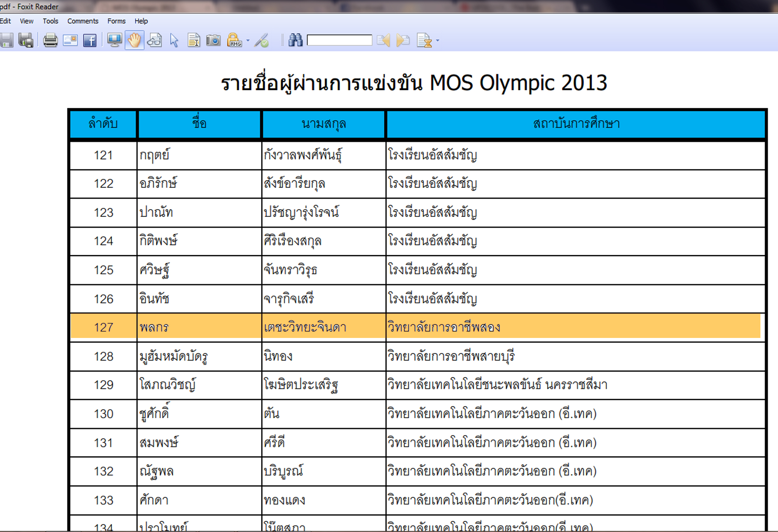
Task: Select the Hand tool
Action: pos(134,40)
